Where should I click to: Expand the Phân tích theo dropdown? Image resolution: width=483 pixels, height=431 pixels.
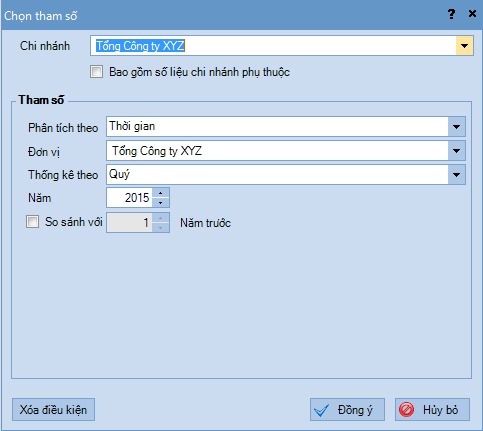[456, 127]
